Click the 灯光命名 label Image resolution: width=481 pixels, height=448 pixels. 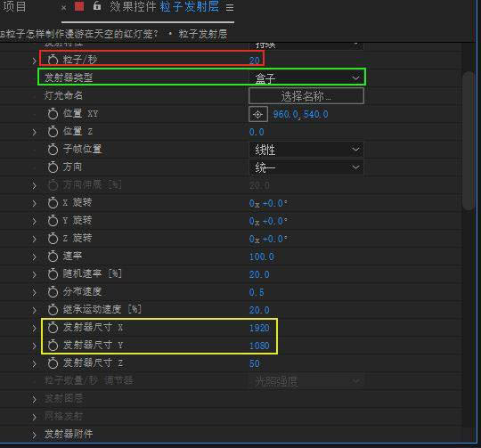(63, 95)
